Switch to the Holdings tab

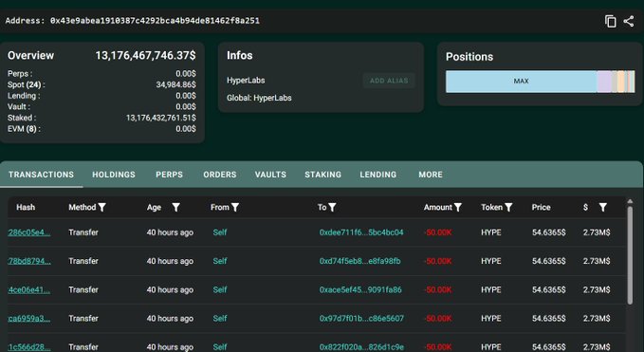tap(114, 175)
